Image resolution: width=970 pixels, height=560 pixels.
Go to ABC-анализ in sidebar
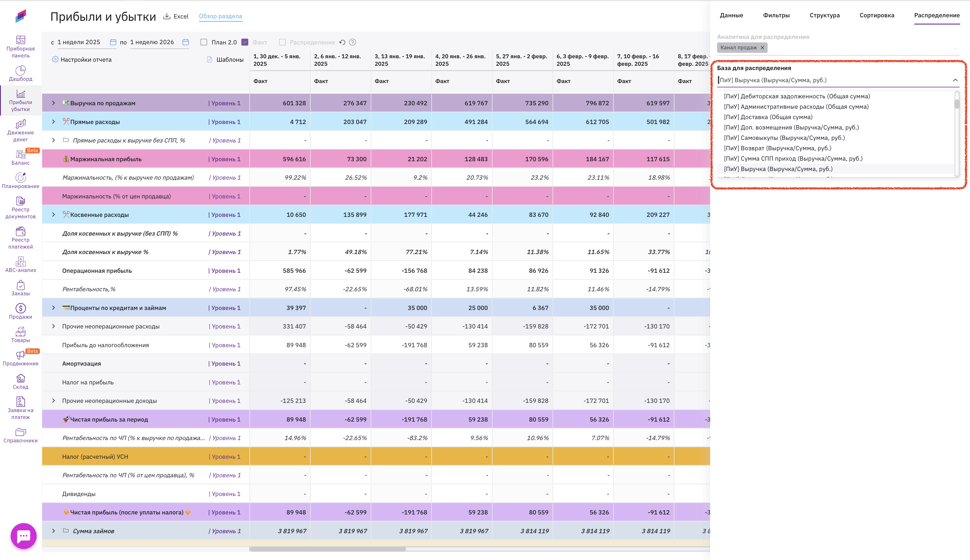(x=20, y=265)
